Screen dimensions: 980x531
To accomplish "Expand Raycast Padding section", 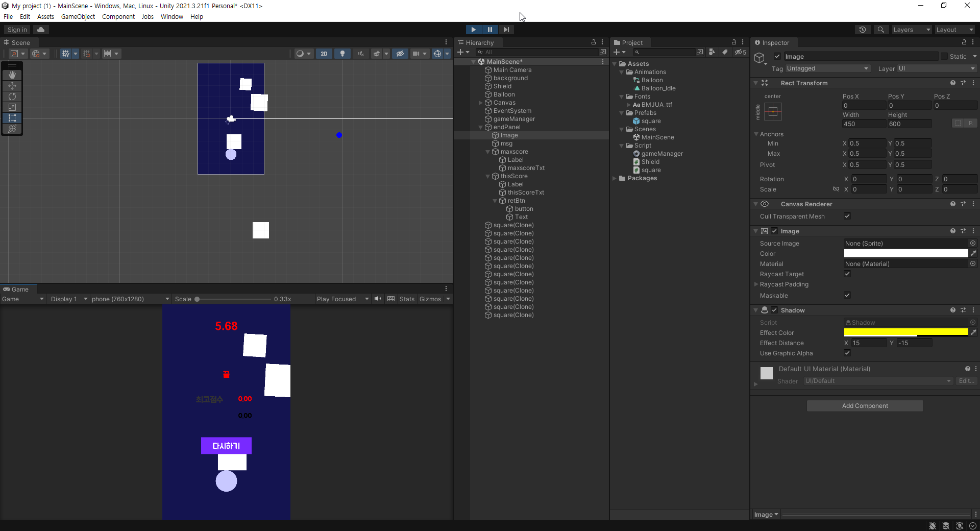I will pos(756,284).
